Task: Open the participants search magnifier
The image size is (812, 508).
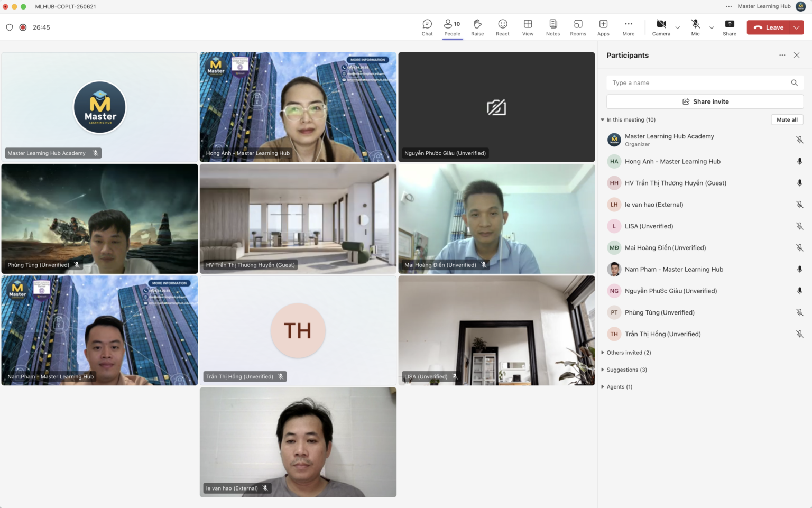Action: coord(794,82)
